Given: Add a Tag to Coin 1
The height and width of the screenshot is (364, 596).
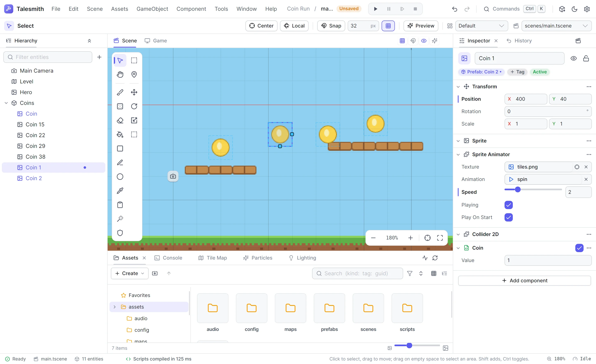Looking at the screenshot, I should tap(517, 72).
